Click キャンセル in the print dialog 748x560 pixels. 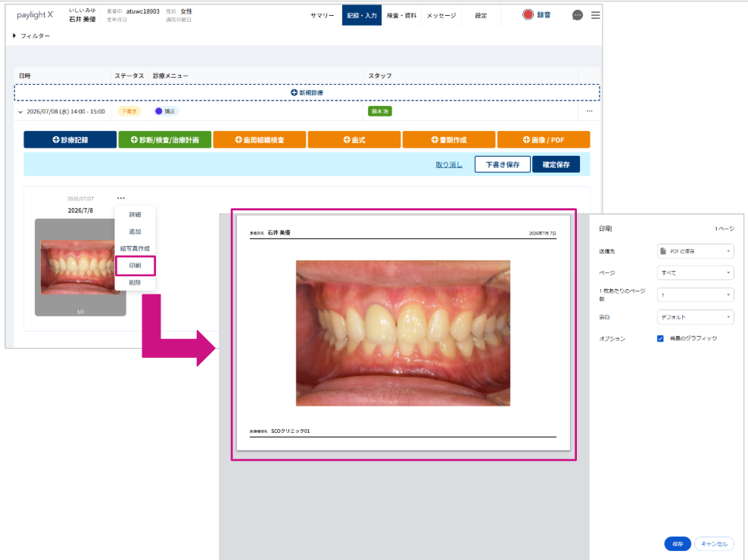714,544
